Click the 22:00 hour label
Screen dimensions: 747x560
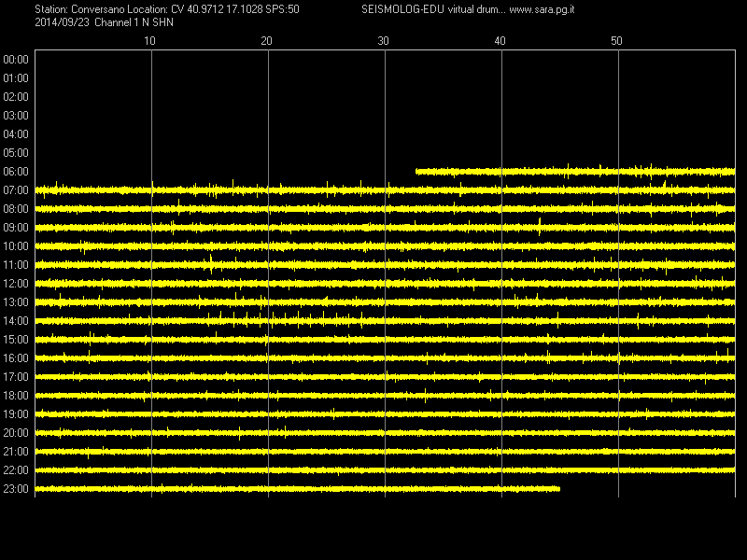(16, 470)
